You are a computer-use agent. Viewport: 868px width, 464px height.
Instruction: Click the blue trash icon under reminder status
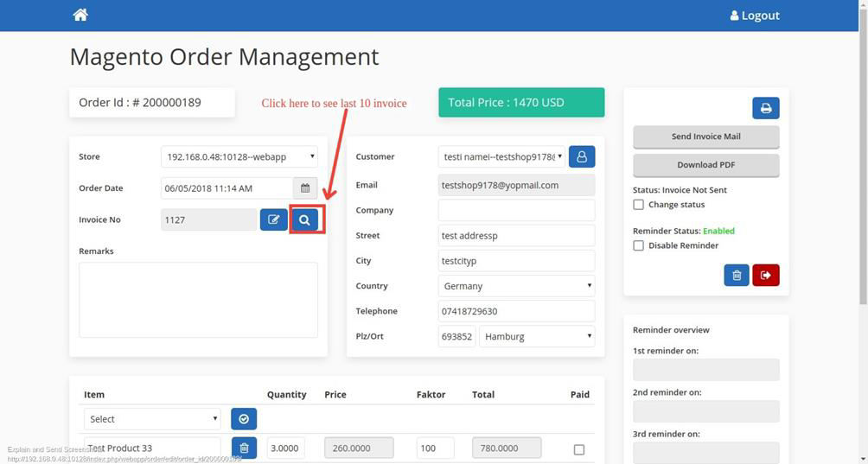(x=737, y=275)
